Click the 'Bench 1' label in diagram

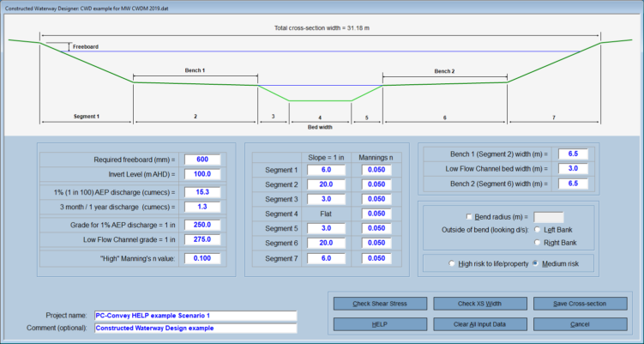(196, 70)
